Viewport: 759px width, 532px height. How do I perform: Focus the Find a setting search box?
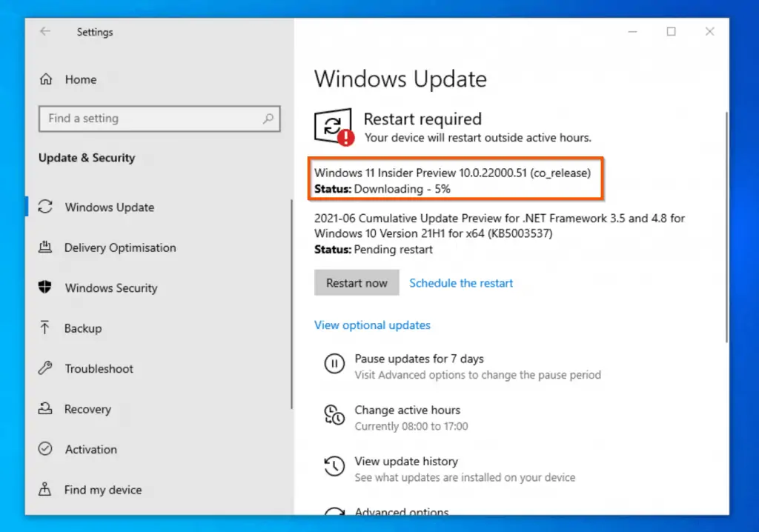(x=159, y=119)
